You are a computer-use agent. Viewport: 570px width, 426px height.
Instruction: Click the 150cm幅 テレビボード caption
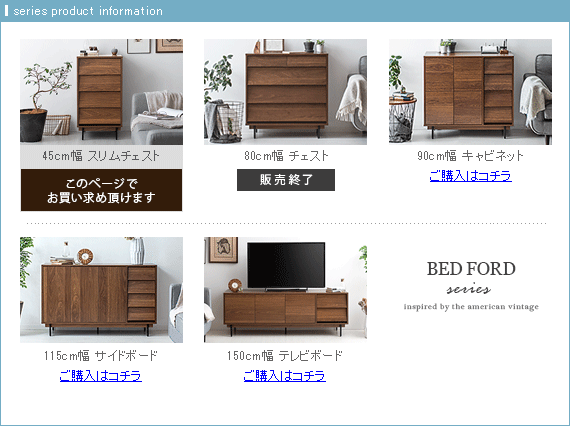[x=285, y=355]
